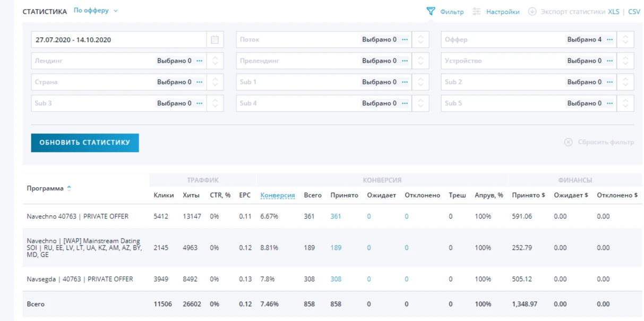The image size is (644, 321).
Task: Click the export download icon
Action: [532, 11]
